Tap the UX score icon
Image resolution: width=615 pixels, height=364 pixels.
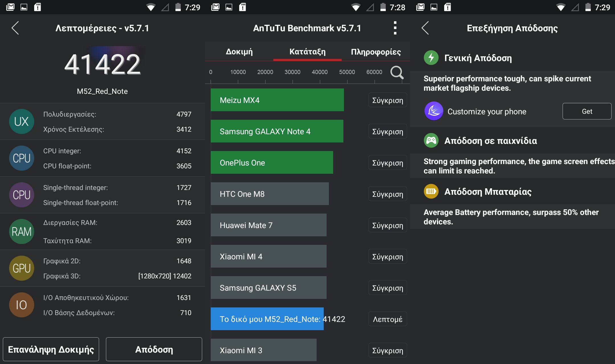[x=22, y=121]
